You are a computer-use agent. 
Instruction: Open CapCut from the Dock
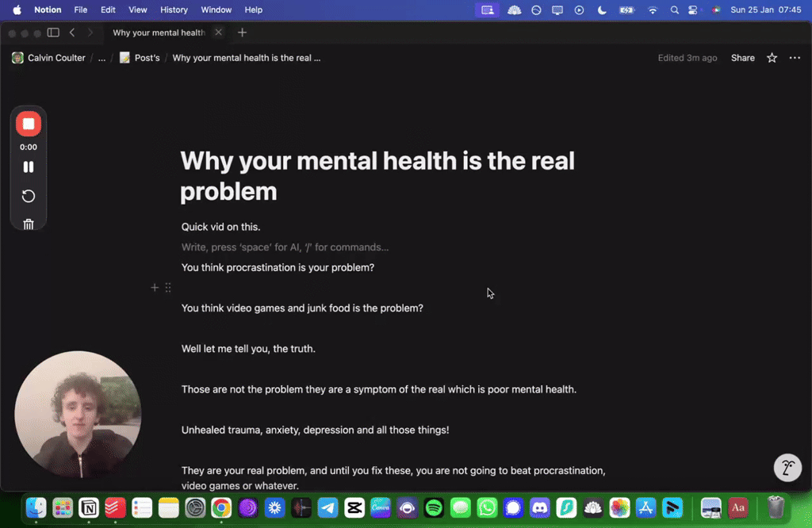tap(354, 508)
